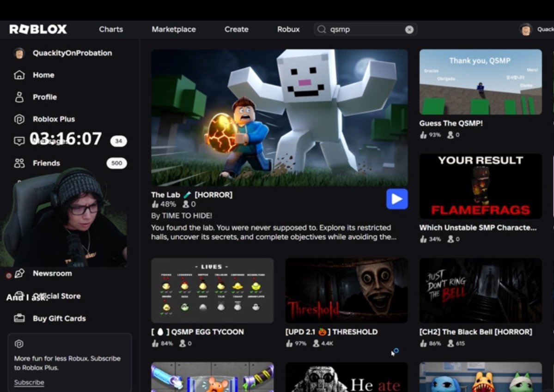Click the Roblox Plus icon
554x392 pixels.
(x=19, y=119)
